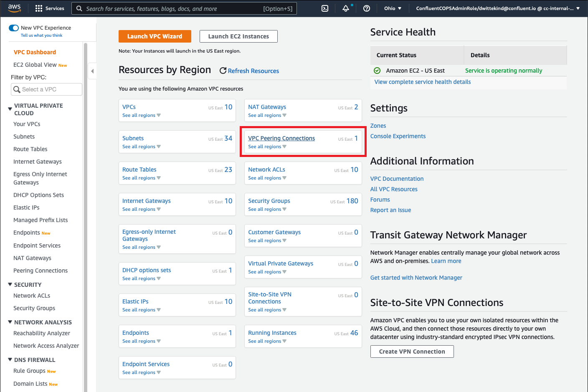Open the Zones settings link

378,126
